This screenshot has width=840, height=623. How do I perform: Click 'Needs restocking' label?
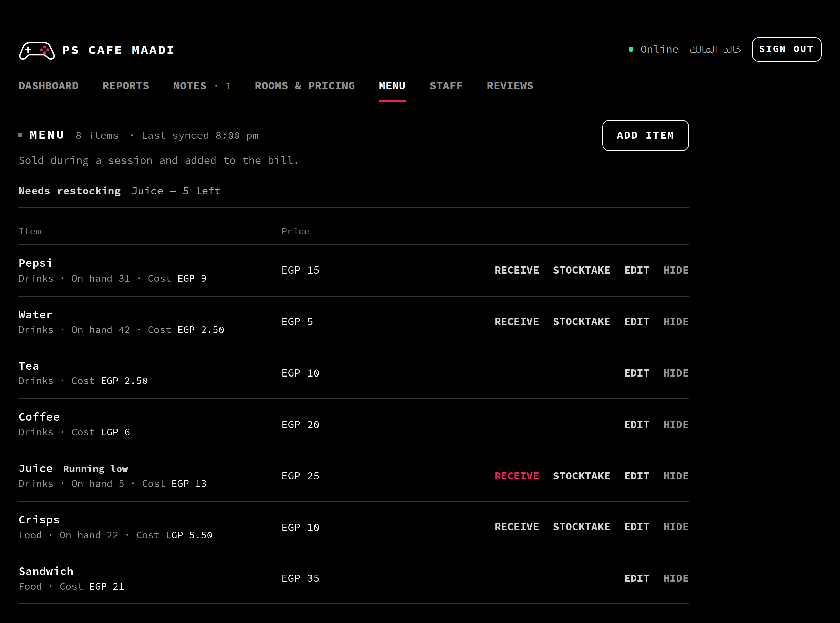click(70, 191)
